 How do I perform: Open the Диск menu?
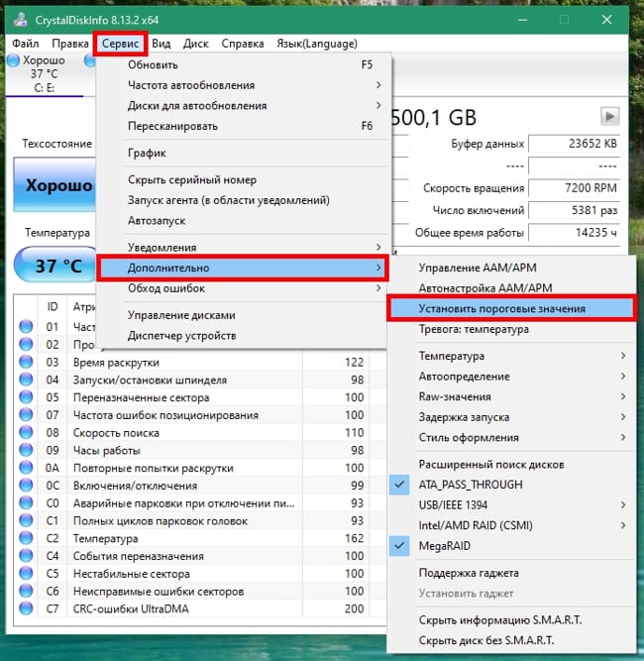[x=195, y=44]
